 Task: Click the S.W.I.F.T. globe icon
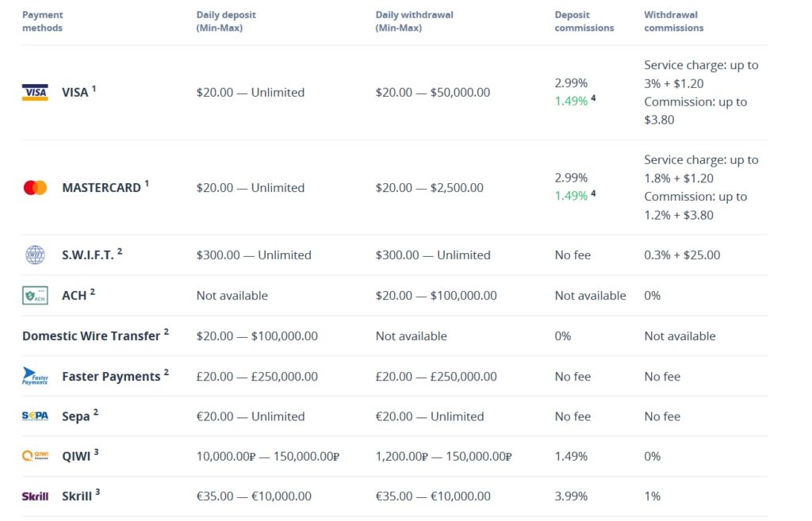point(35,255)
